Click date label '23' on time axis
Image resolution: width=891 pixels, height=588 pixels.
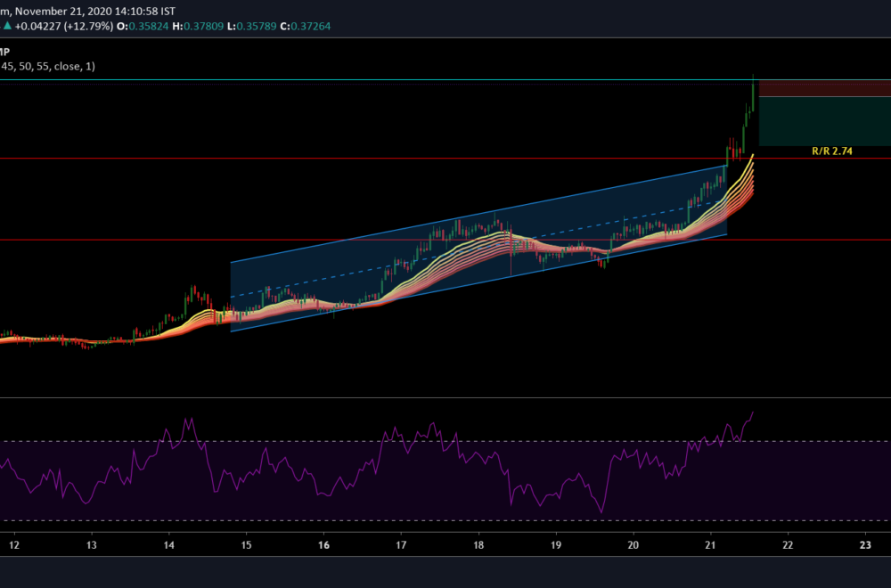865,545
